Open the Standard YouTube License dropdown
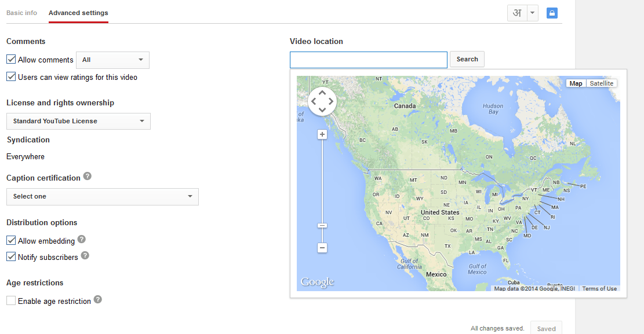The image size is (644, 334). coord(78,121)
